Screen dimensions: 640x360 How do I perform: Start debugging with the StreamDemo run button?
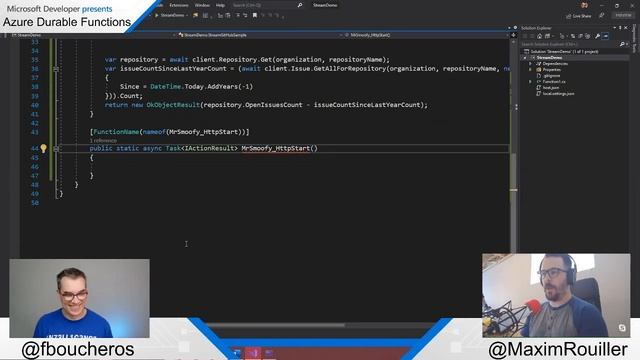[169, 16]
